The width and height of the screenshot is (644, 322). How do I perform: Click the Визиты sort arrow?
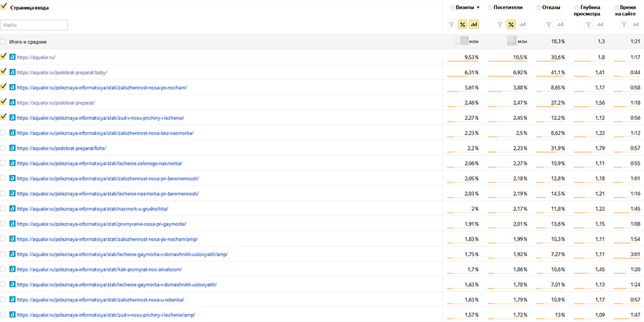coord(478,8)
